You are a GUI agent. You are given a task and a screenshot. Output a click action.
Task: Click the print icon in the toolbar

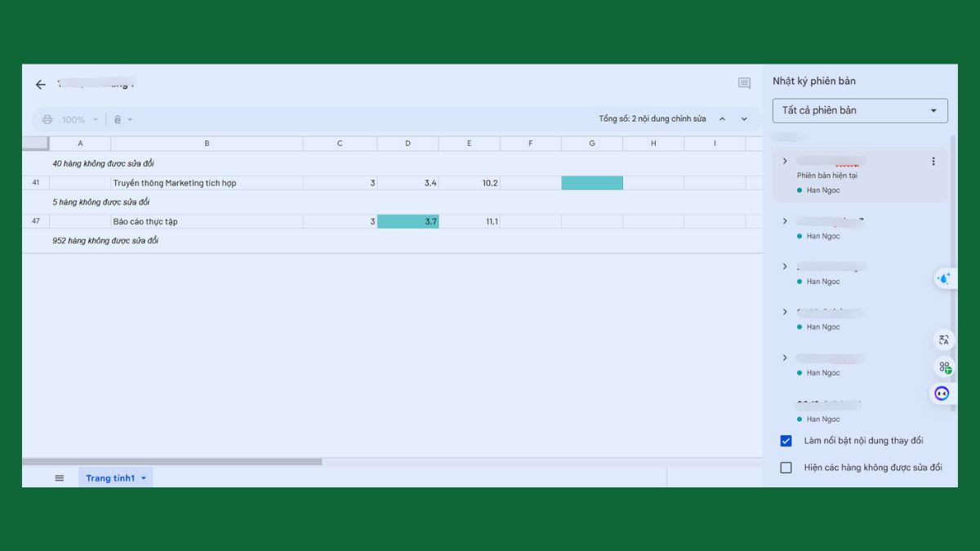pos(47,119)
